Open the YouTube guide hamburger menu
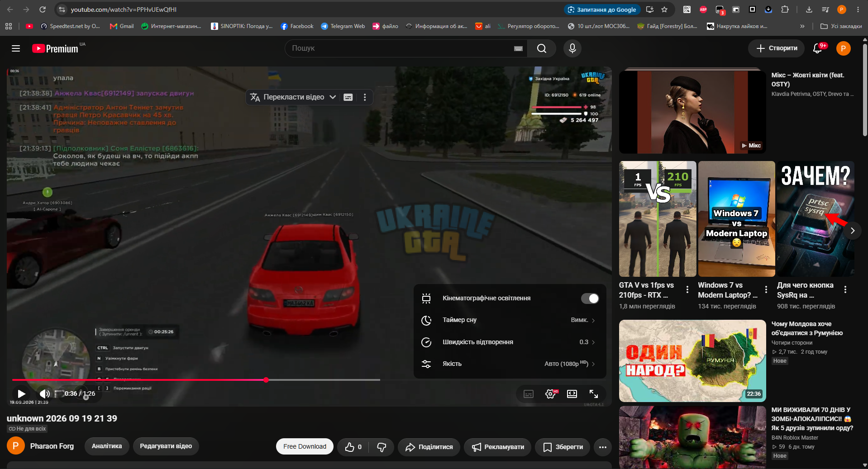The height and width of the screenshot is (469, 868). (x=16, y=48)
